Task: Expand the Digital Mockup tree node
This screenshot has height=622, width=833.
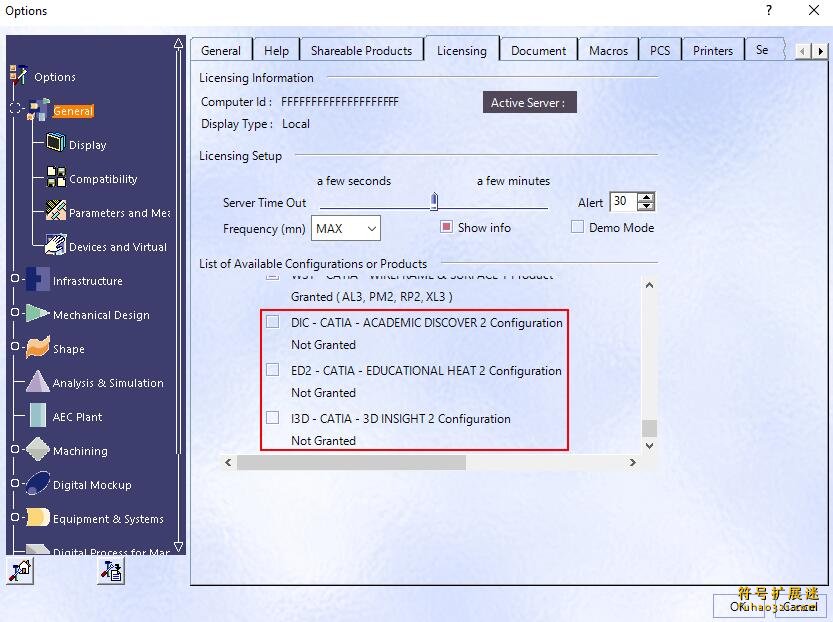Action: click(15, 483)
